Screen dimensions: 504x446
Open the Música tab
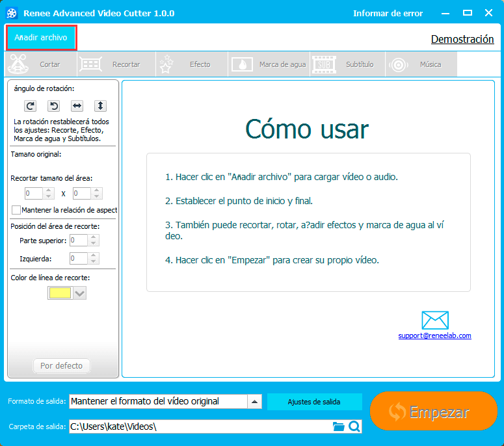click(x=421, y=64)
